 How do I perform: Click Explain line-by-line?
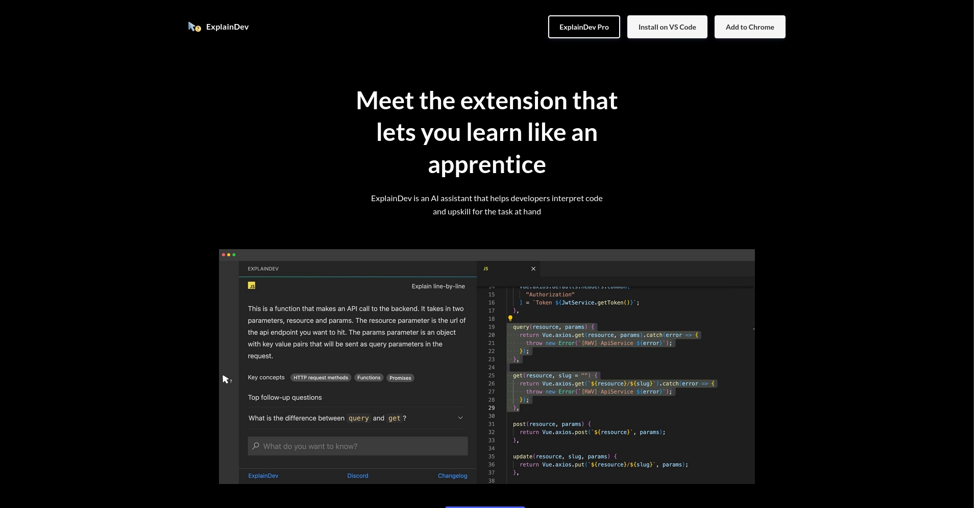[x=438, y=286]
